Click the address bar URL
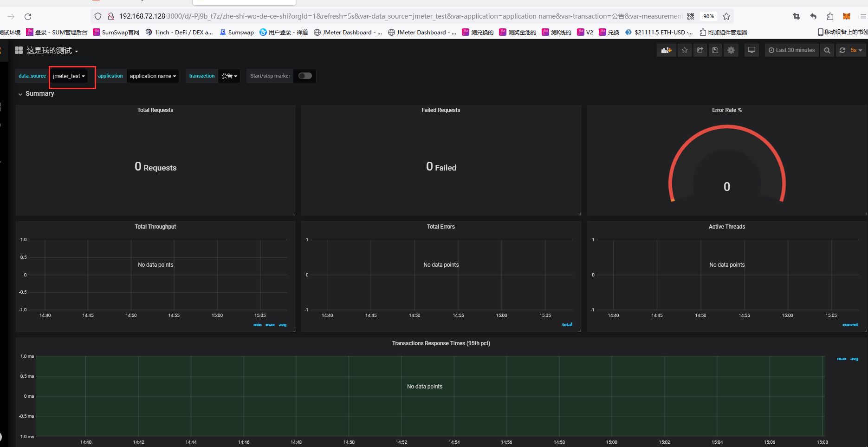The height and width of the screenshot is (447, 868). (400, 16)
